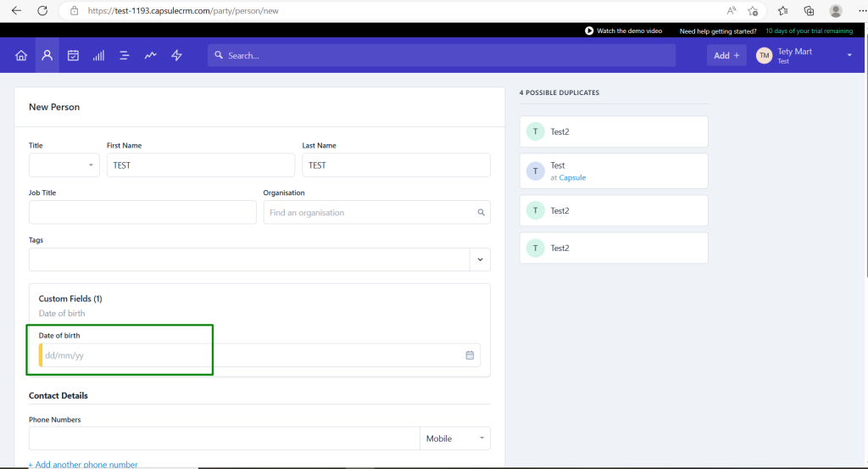
Task: Open the Test at Capsule duplicate card
Action: pyautogui.click(x=614, y=171)
